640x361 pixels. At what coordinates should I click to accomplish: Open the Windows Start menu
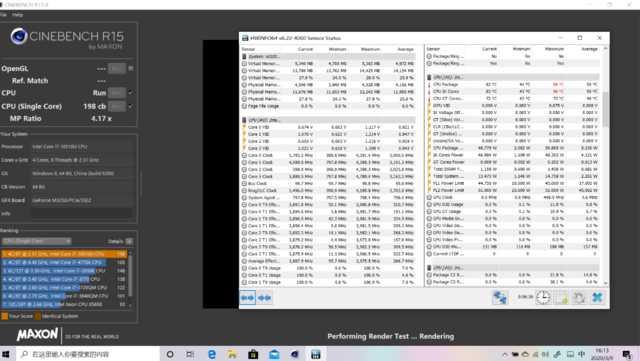tap(6, 354)
